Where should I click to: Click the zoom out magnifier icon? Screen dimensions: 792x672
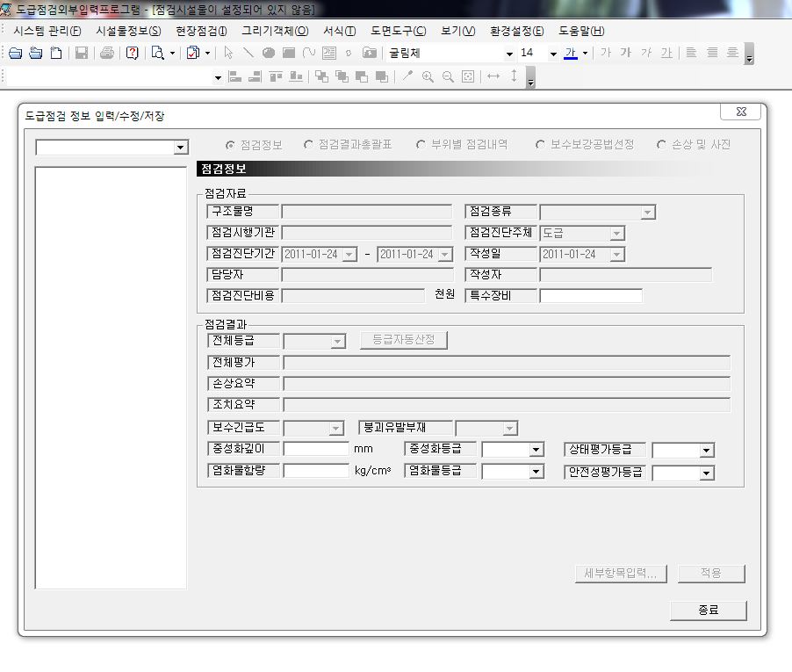point(448,76)
